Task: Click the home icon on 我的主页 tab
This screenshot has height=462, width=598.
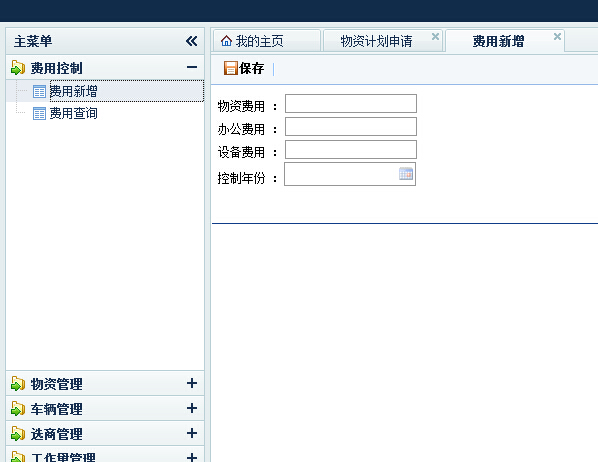Action: coord(226,41)
